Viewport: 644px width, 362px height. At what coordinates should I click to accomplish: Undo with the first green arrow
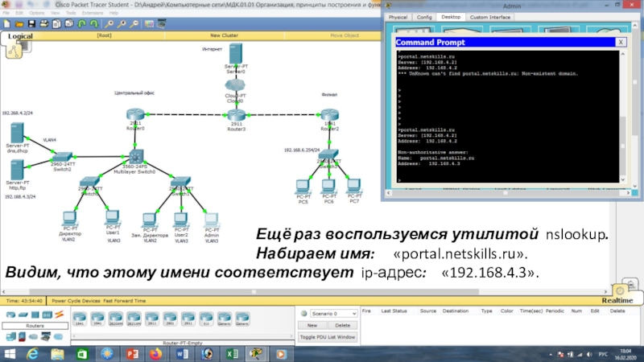pyautogui.click(x=82, y=24)
